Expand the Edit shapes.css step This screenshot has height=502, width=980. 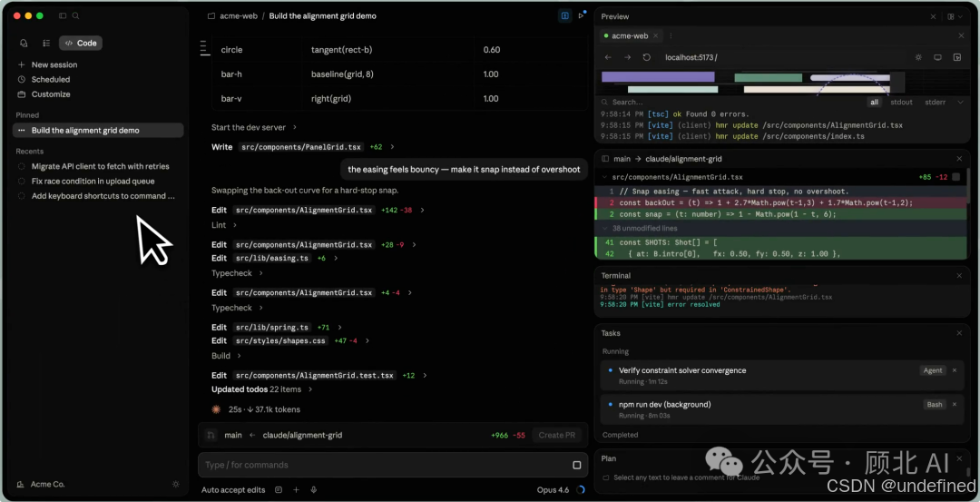[x=290, y=341]
